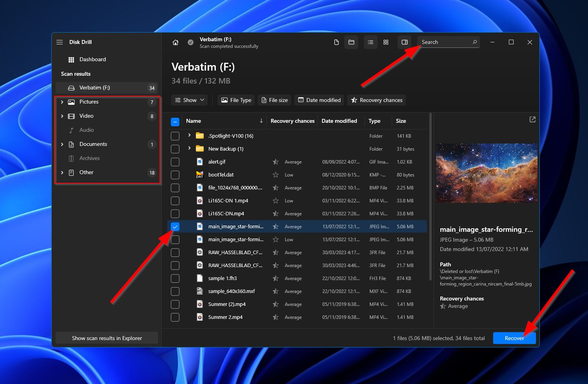Toggle the preview panel icon

pos(405,42)
